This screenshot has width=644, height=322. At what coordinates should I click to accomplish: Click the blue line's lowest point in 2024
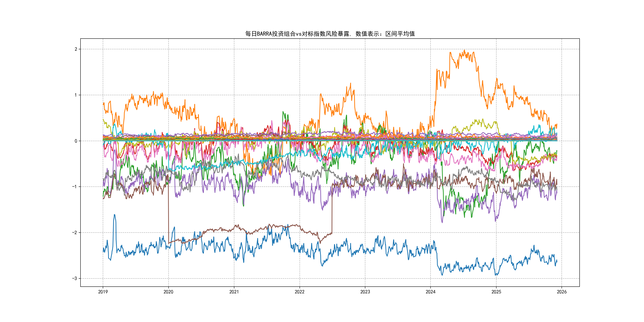tap(442, 275)
